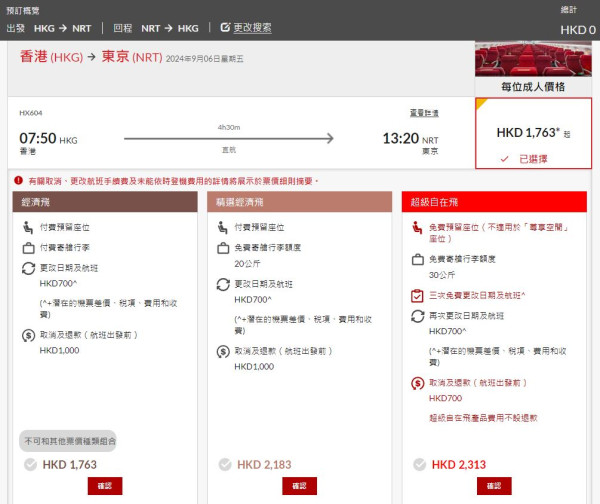Click red refund dollar icon in 超級自在飛
This screenshot has width=600, height=504.
[417, 383]
